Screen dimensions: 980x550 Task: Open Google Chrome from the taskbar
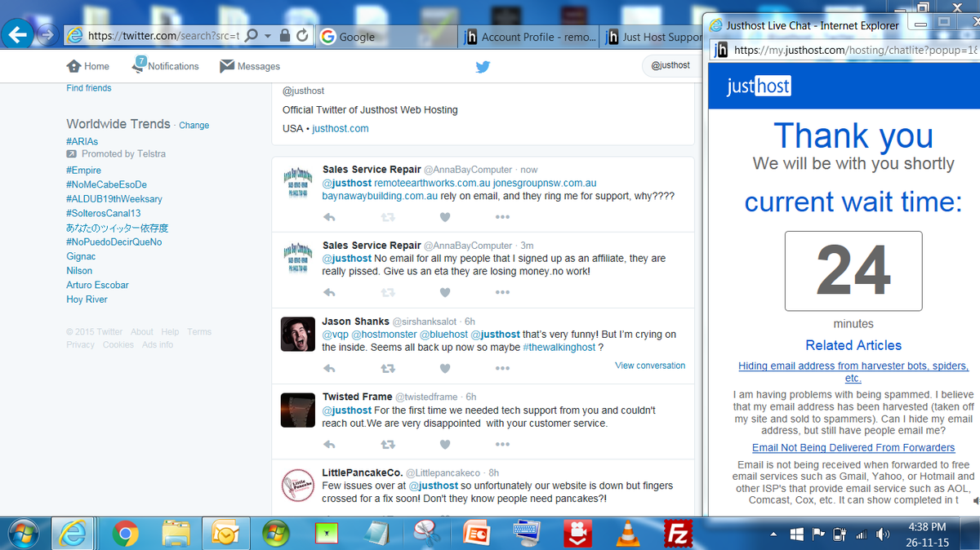(x=125, y=534)
